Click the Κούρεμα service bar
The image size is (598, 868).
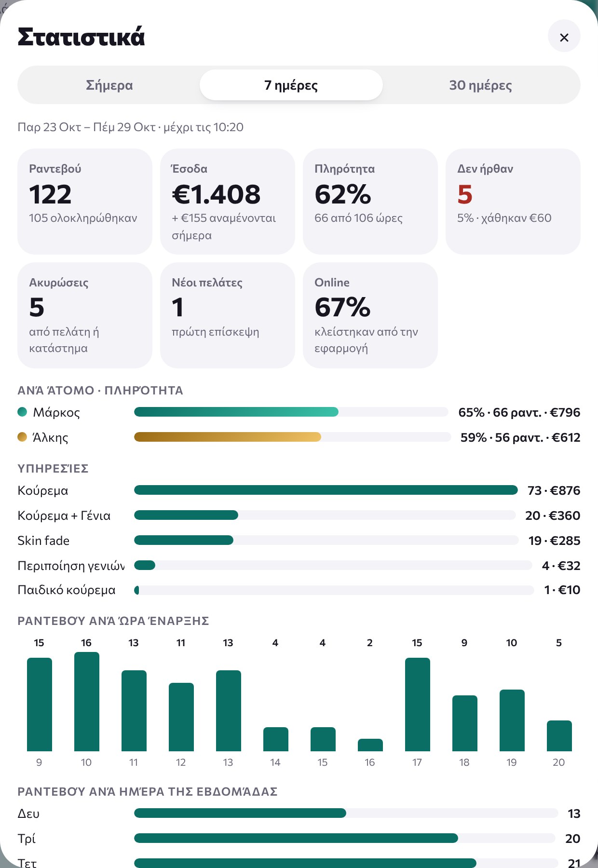(x=326, y=490)
